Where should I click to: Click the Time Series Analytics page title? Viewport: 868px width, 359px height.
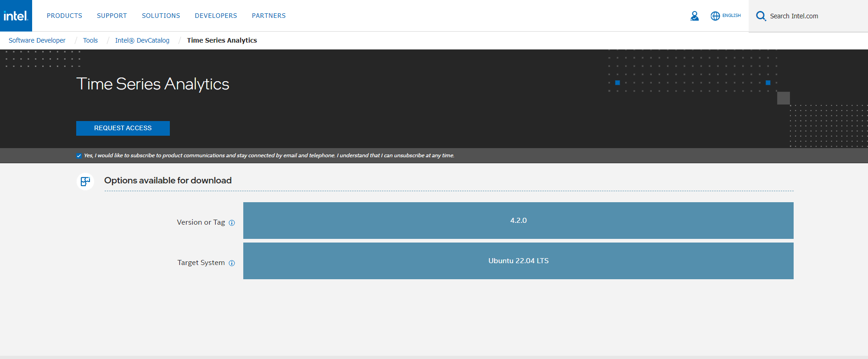pos(153,84)
